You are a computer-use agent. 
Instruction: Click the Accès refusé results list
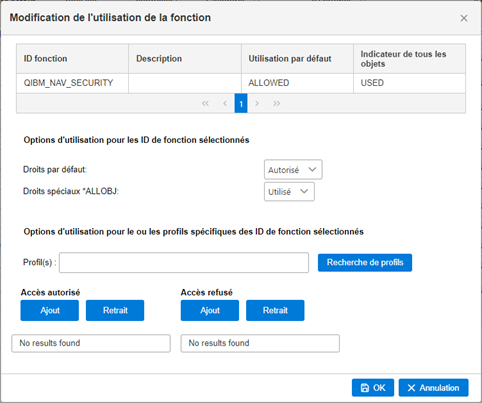[260, 343]
